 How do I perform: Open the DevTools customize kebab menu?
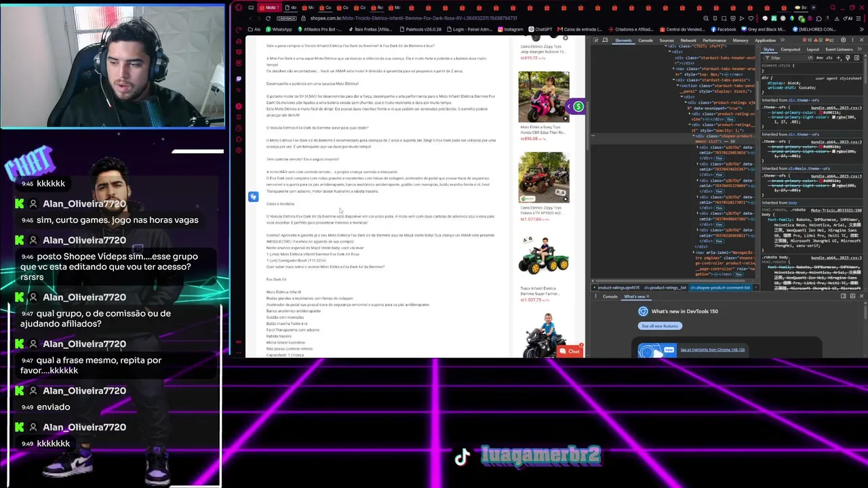coord(853,41)
